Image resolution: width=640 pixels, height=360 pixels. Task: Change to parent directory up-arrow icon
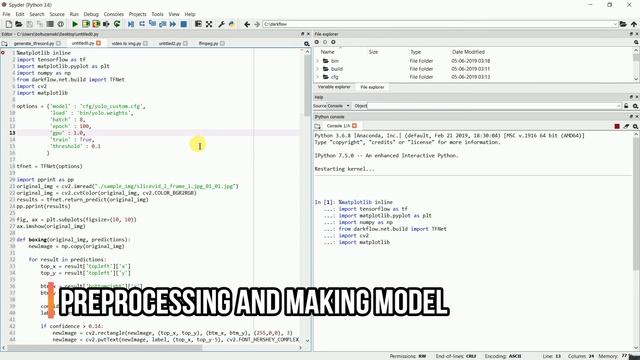point(634,24)
